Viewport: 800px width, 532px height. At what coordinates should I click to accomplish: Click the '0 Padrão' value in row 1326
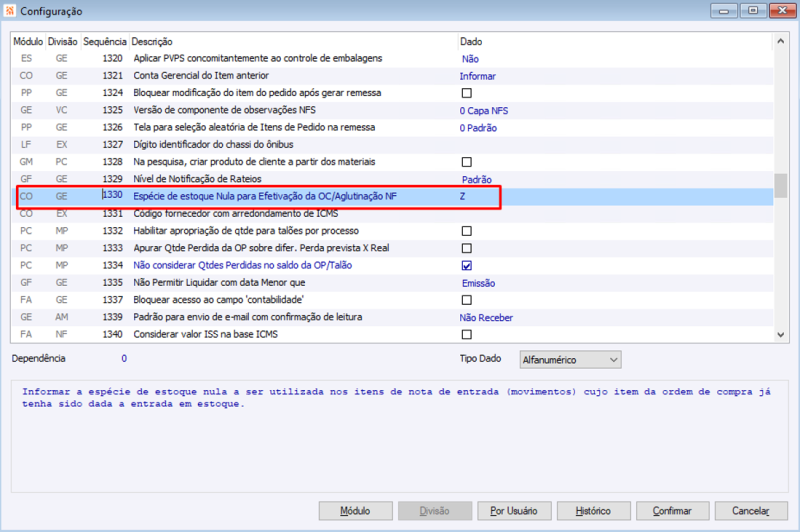pos(478,128)
